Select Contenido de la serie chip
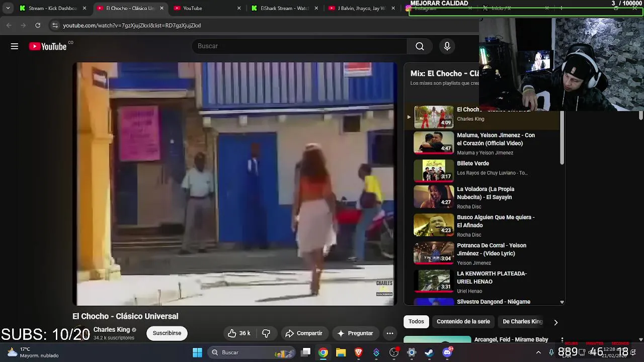 click(463, 322)
